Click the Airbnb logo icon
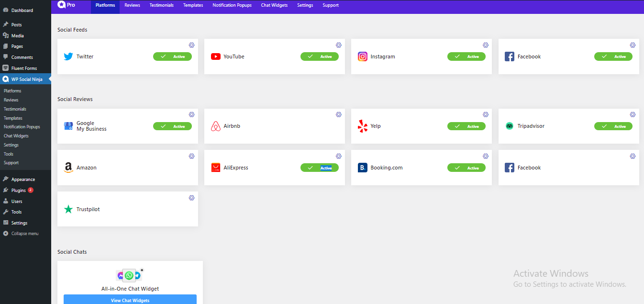This screenshot has height=304, width=644. click(215, 126)
